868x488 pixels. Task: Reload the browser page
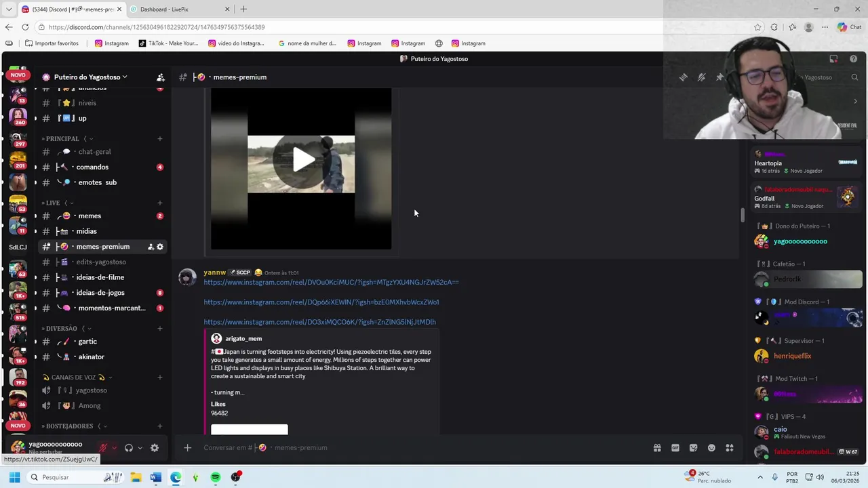[25, 27]
